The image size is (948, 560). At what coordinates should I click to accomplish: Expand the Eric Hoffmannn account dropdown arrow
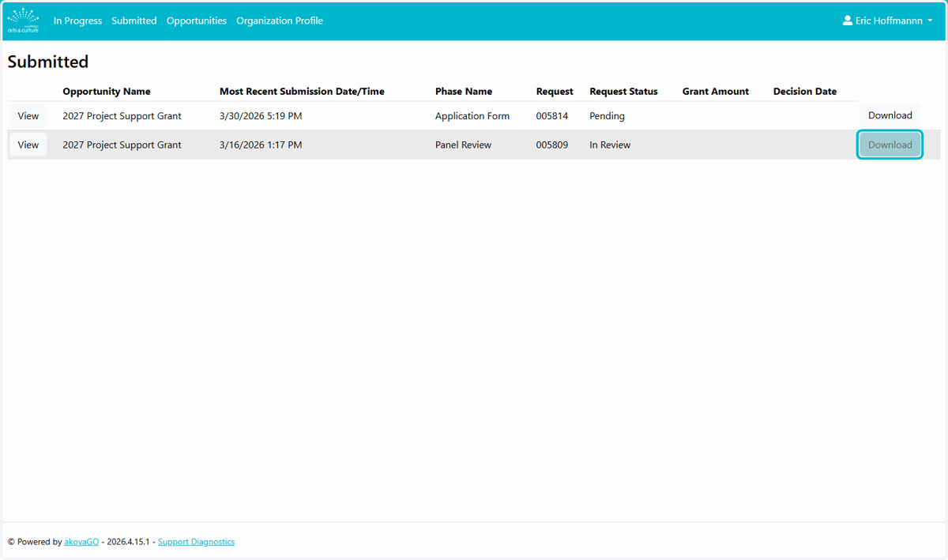click(930, 21)
